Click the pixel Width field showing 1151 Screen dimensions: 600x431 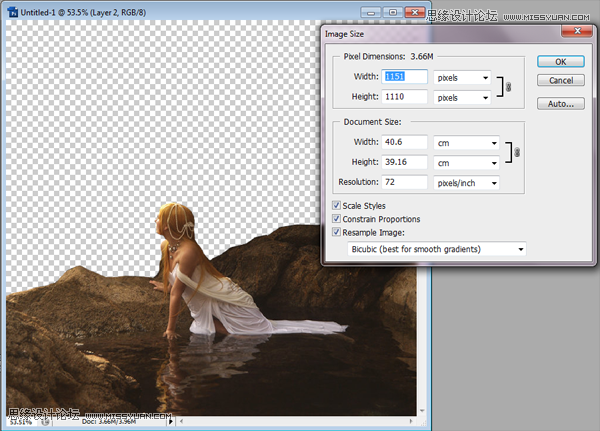[404, 77]
